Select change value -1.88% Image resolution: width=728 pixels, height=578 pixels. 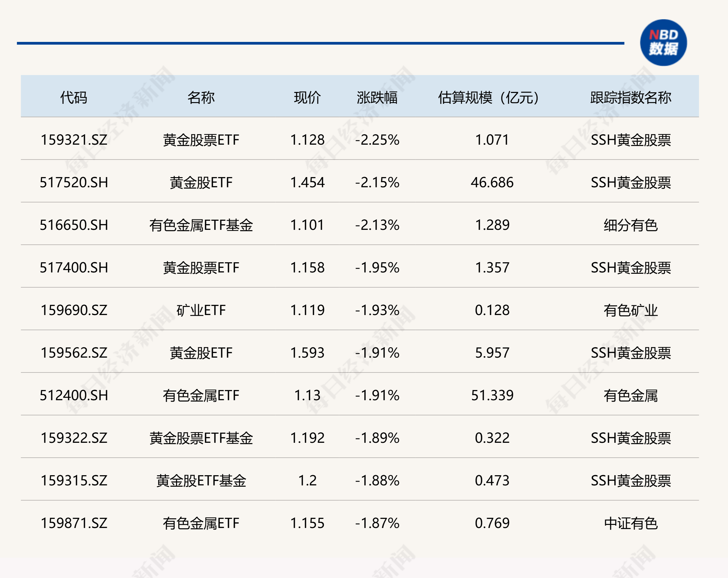(x=377, y=481)
